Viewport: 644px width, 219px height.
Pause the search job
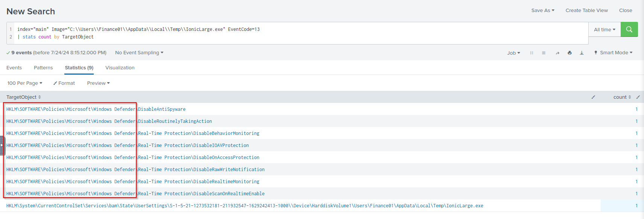(531, 53)
